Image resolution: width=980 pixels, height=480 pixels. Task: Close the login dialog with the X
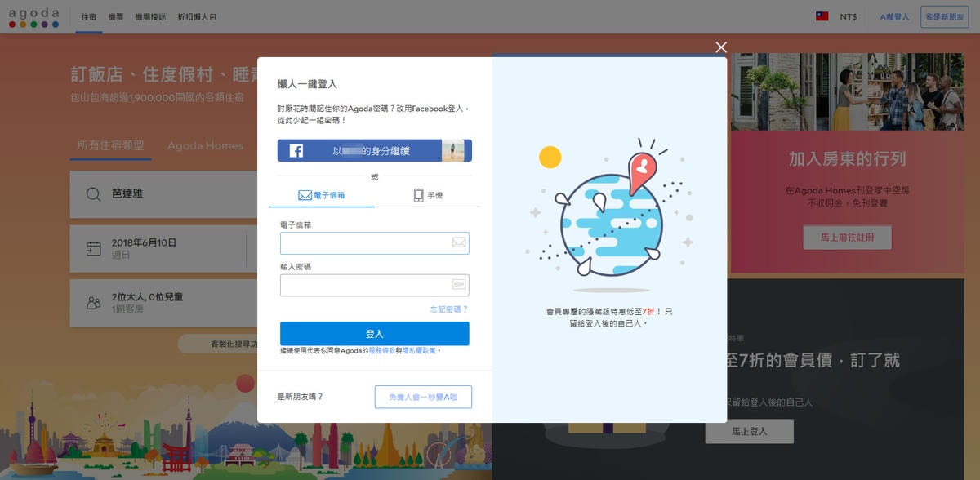[720, 47]
